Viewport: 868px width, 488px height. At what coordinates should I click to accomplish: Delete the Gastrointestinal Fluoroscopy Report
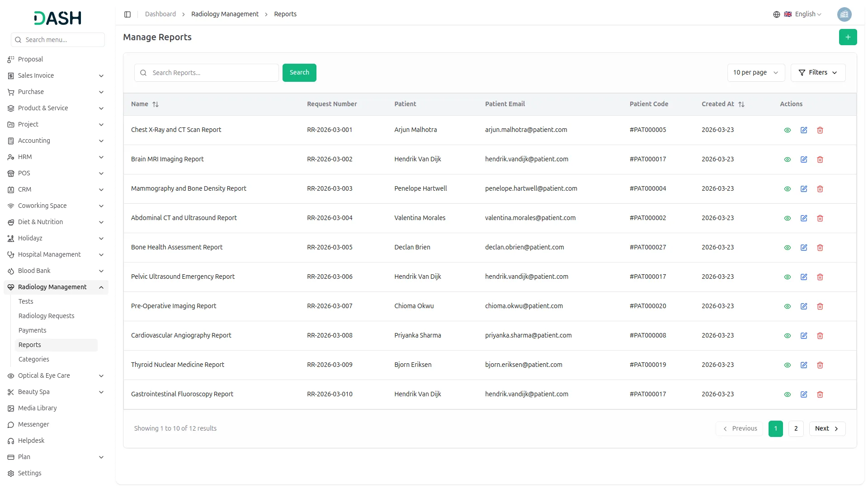coord(820,394)
